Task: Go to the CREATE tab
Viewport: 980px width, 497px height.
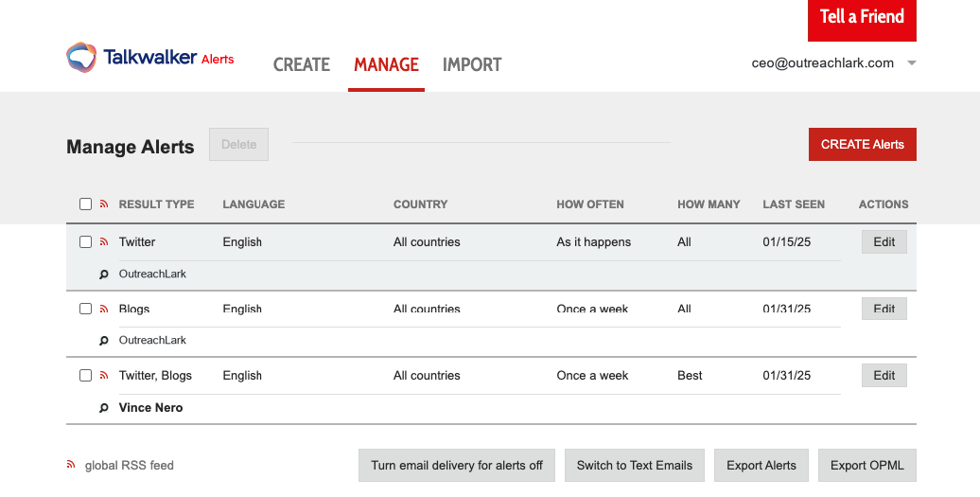Action: [301, 64]
